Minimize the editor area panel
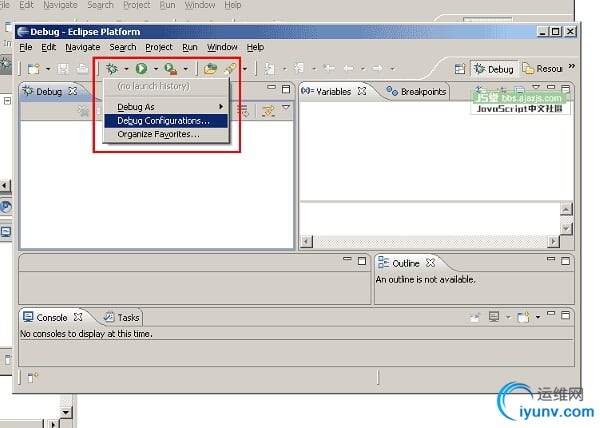Viewport: 600px width, 428px height. tap(347, 259)
